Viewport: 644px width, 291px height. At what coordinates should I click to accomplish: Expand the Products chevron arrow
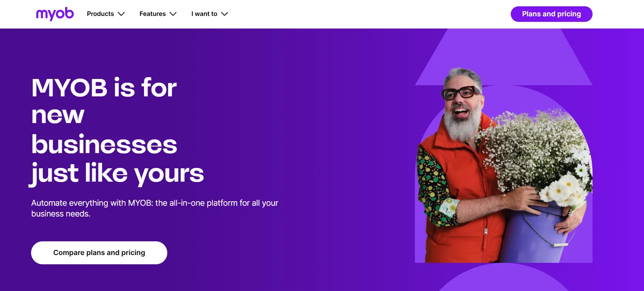click(x=121, y=14)
